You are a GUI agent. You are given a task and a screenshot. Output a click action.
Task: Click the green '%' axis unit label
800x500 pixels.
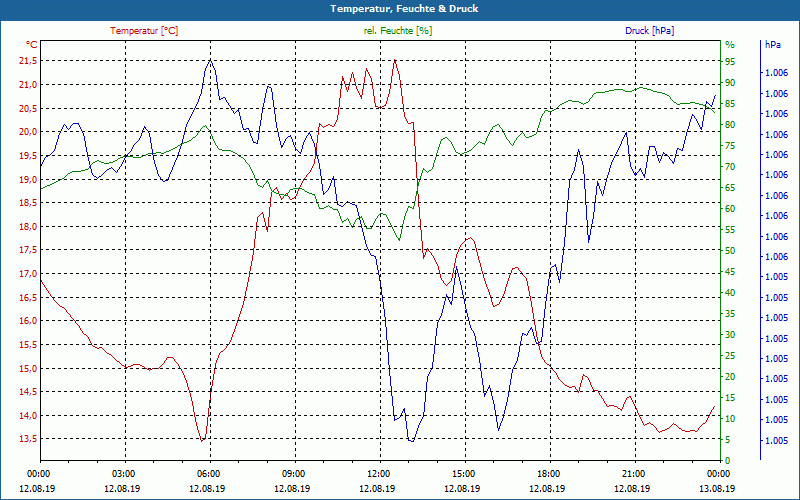730,45
